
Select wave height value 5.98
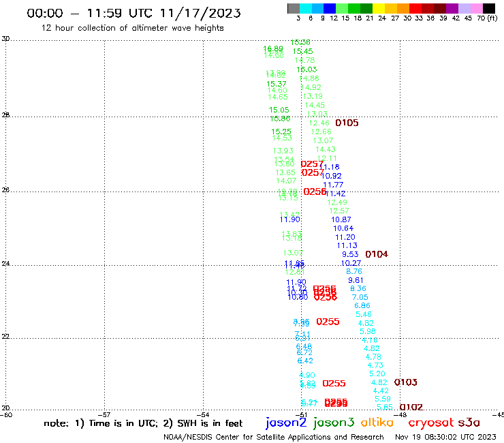click(x=368, y=331)
